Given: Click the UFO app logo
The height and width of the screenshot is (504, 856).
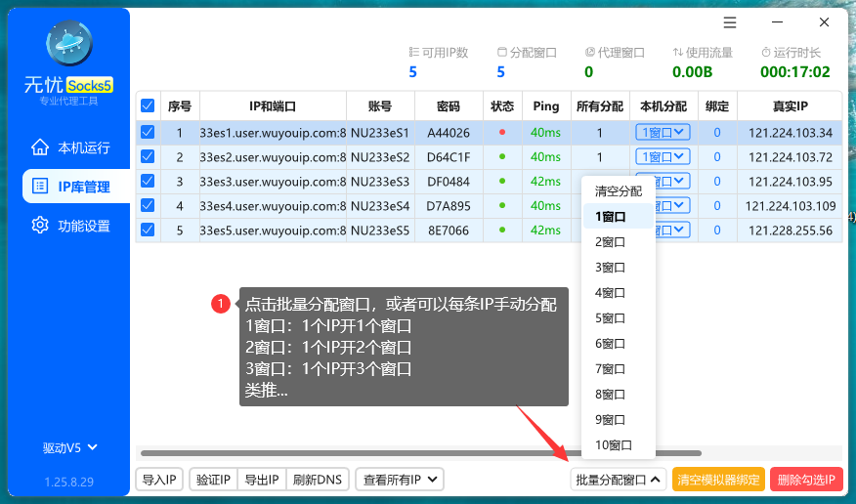Looking at the screenshot, I should 69,44.
